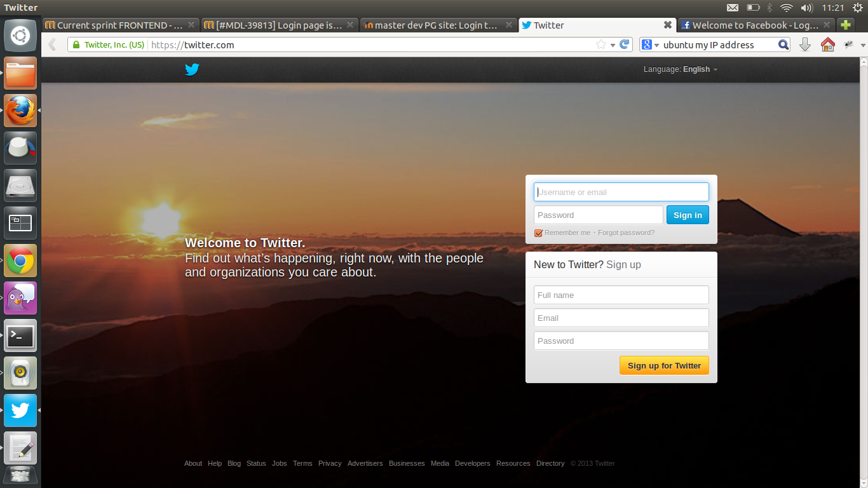Open the new tab plus button
Image resolution: width=868 pixels, height=488 pixels.
845,25
